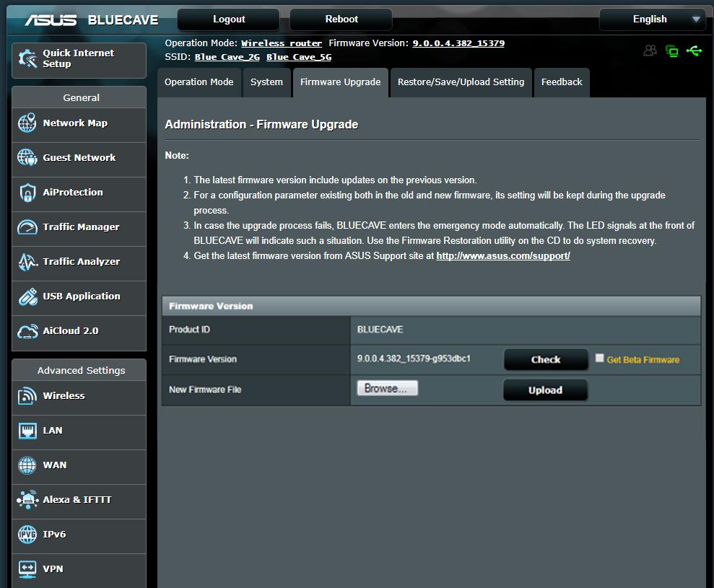Open the Restore/Save/Upload Setting tab
This screenshot has height=588, width=714.
(x=461, y=82)
